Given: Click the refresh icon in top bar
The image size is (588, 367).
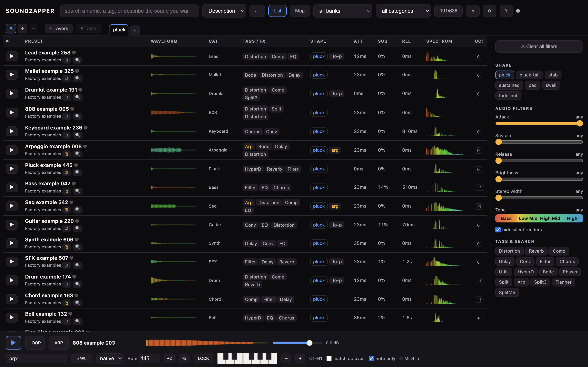Looking at the screenshot, I should tap(472, 11).
